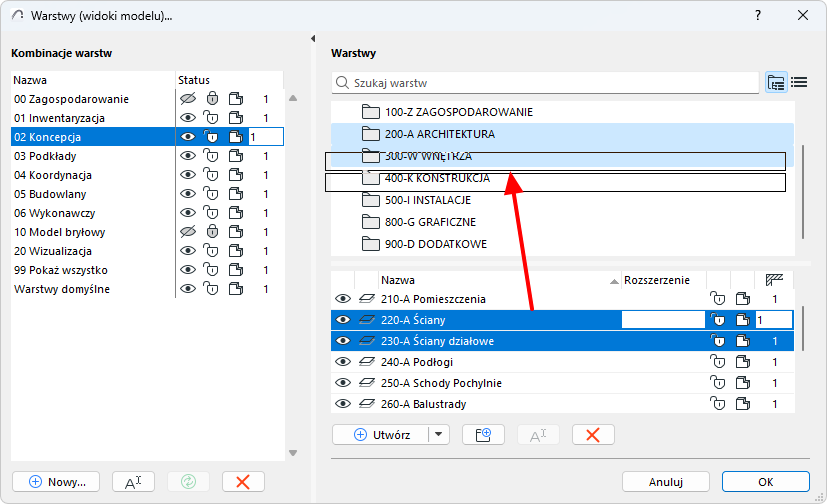The image size is (827, 504).
Task: Toggle eye icon of layer 210-A Pomieszczenia
Action: (343, 299)
